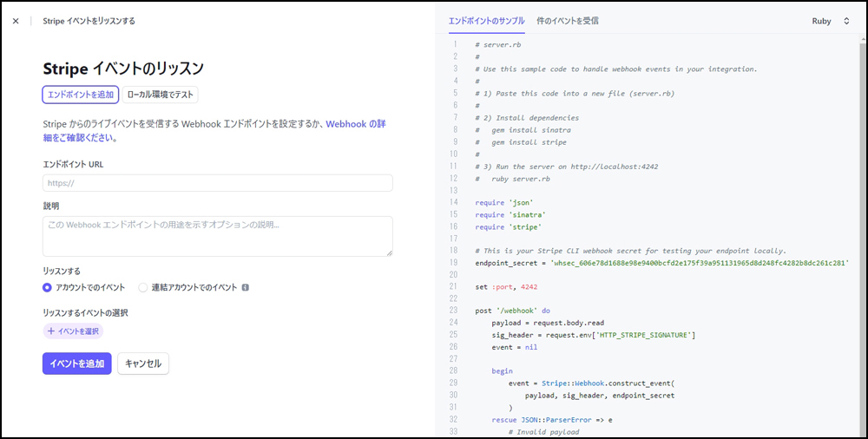Click the Stripe::Webhook.construct_event line
This screenshot has width=868, height=439.
click(x=590, y=383)
